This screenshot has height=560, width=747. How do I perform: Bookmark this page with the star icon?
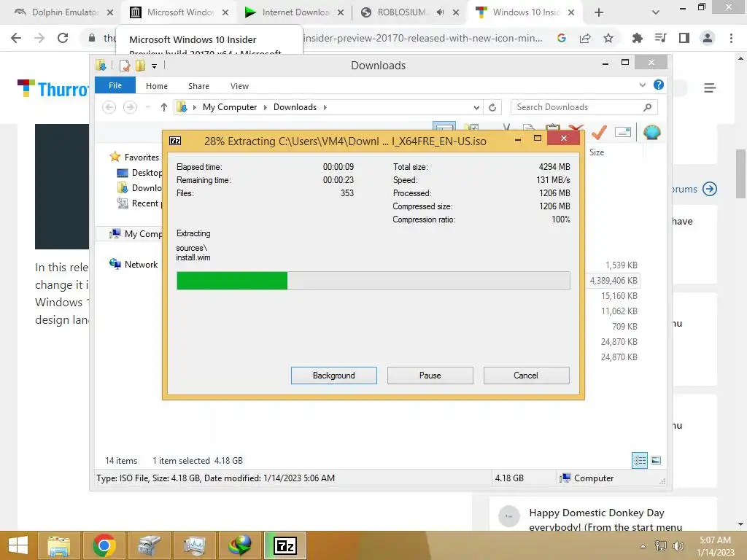[608, 38]
